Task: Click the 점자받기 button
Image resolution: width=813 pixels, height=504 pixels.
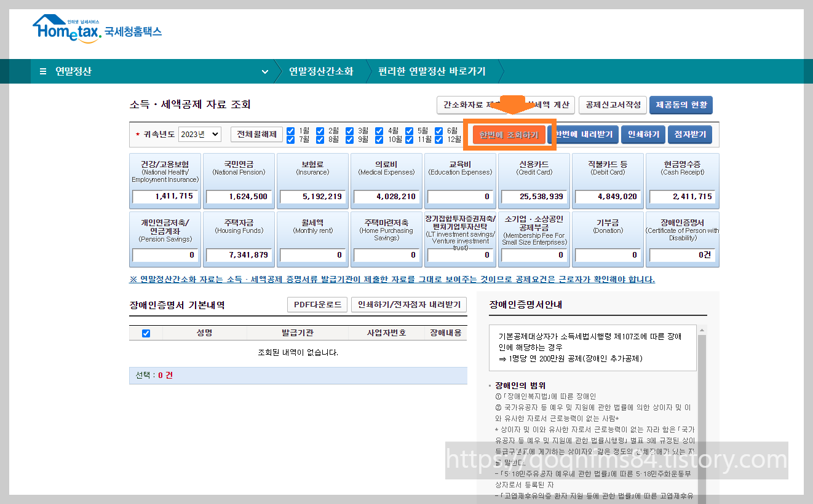Action: point(690,134)
